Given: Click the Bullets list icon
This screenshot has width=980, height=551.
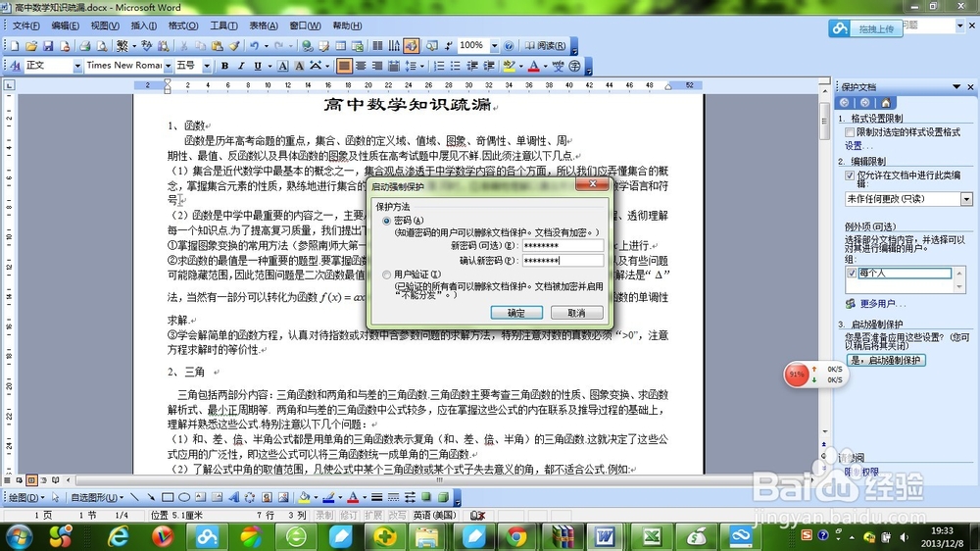Looking at the screenshot, I should (455, 66).
